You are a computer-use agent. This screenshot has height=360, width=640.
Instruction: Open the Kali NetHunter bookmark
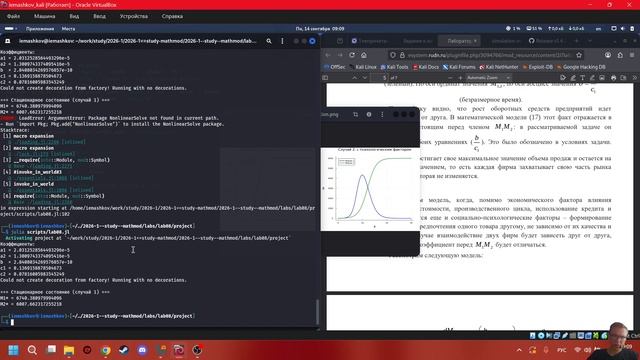pos(499,67)
